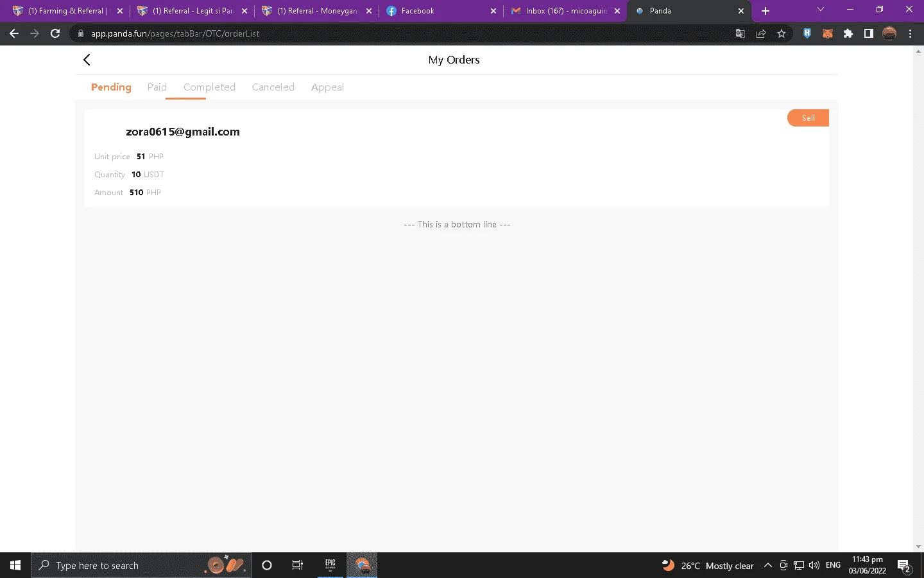This screenshot has width=924, height=578.
Task: Switch to Farming & Referral tab
Action: [67, 11]
